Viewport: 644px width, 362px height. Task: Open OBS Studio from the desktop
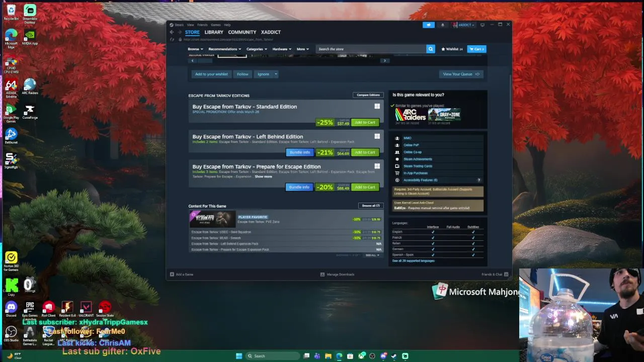(11, 334)
